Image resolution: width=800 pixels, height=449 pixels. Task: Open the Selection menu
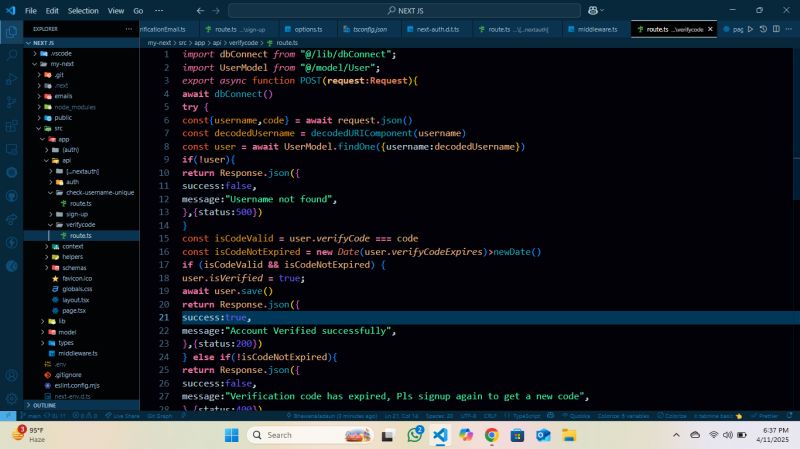83,10
